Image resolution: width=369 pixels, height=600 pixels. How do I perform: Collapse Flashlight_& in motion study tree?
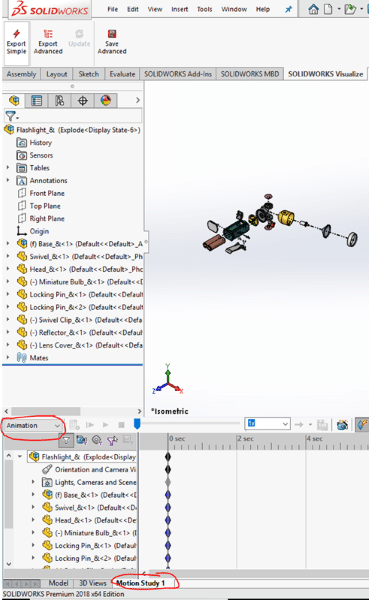(20, 457)
